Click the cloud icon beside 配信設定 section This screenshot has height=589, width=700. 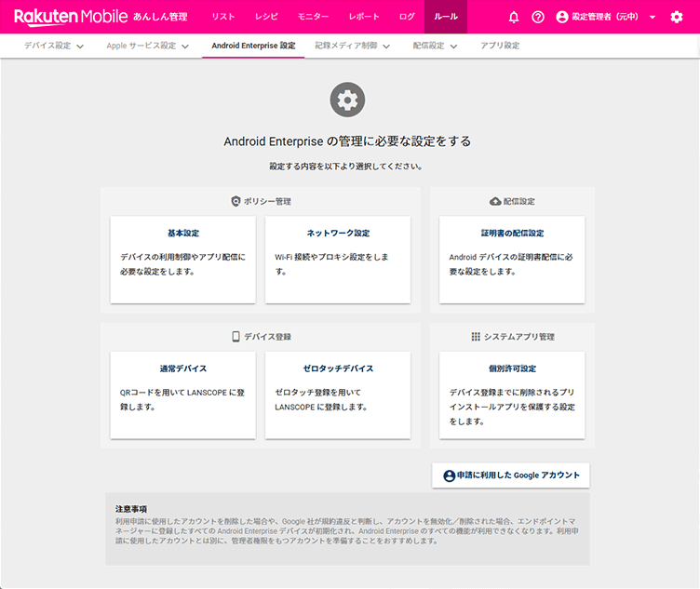[495, 201]
